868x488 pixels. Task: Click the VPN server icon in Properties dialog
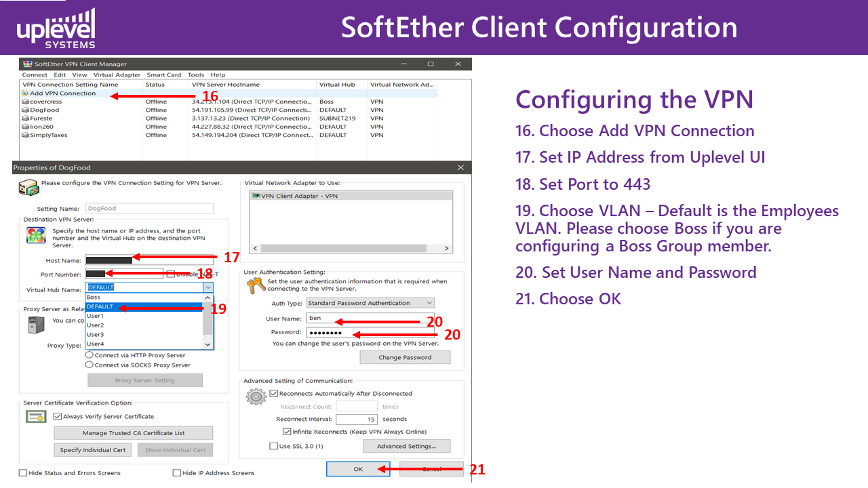pyautogui.click(x=28, y=187)
